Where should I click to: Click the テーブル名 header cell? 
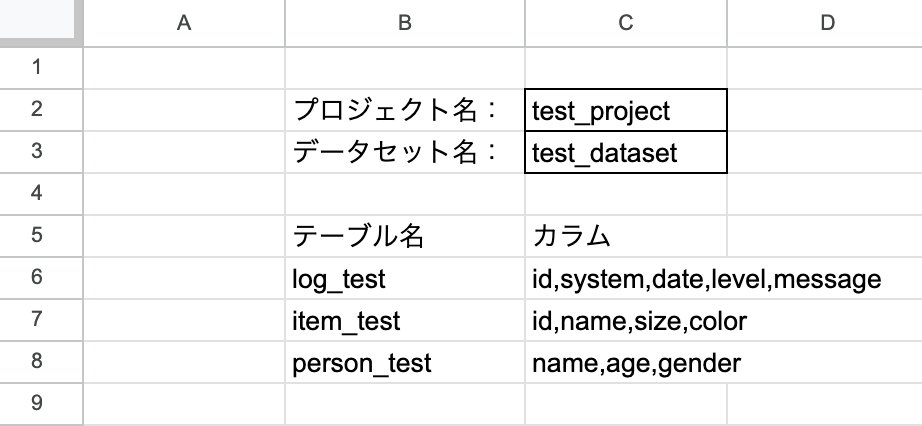[x=404, y=236]
